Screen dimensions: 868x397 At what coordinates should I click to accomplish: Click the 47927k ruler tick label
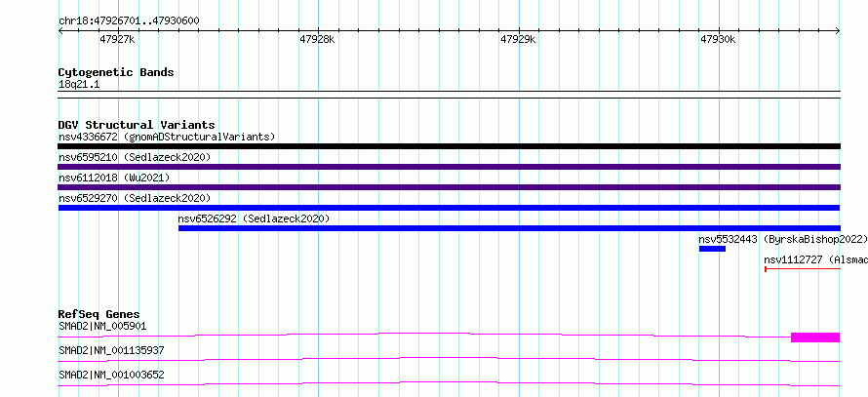tap(117, 39)
